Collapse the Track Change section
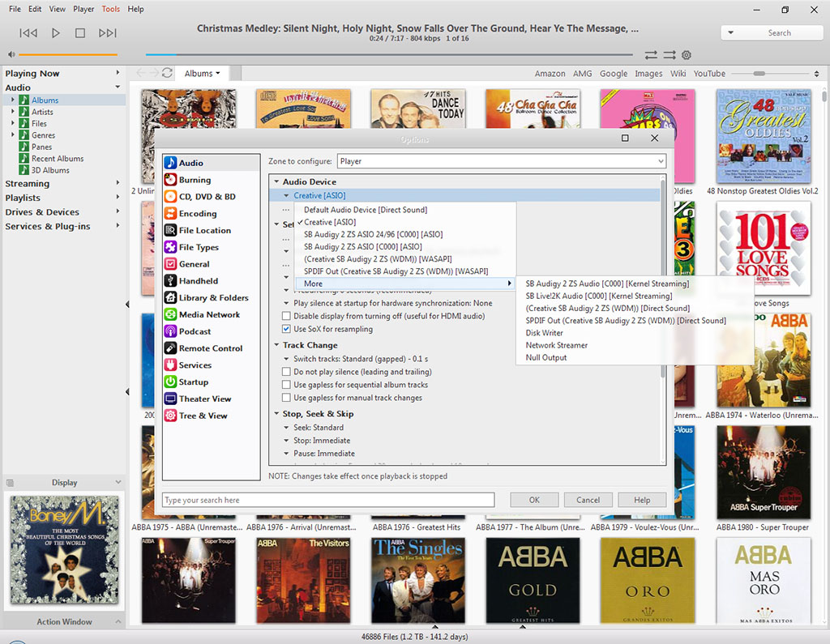The width and height of the screenshot is (830, 644). (276, 345)
